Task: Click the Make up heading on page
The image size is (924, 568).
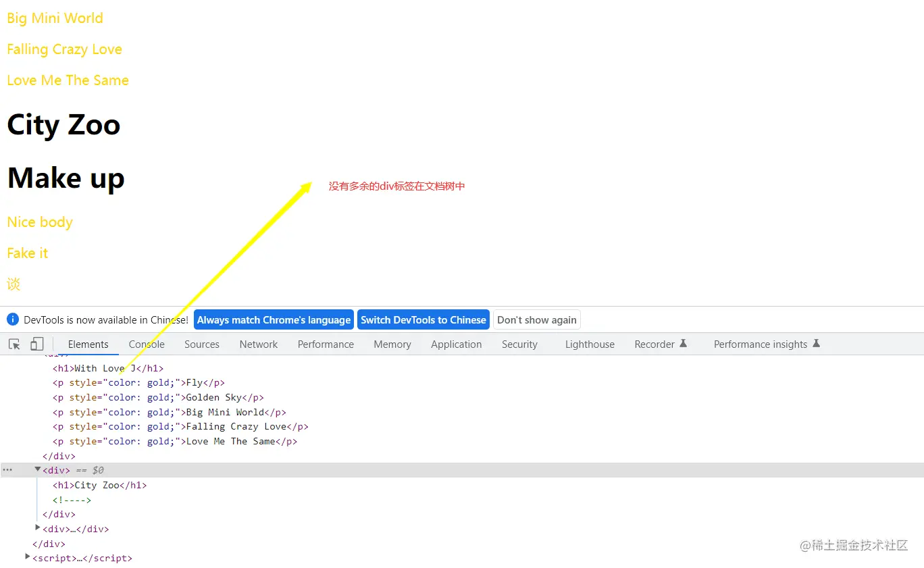Action: click(x=66, y=178)
